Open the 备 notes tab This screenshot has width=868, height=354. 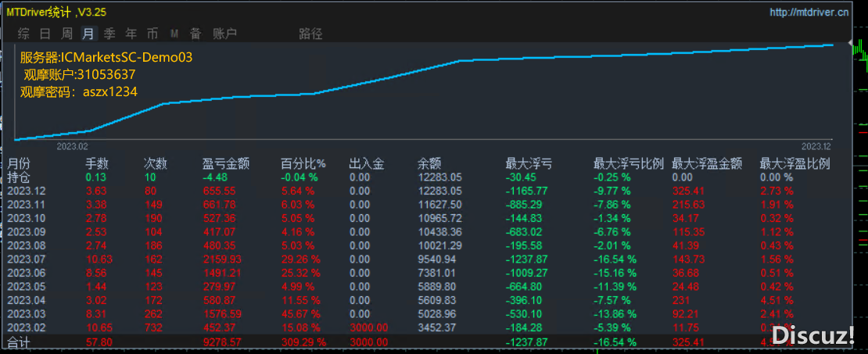195,34
